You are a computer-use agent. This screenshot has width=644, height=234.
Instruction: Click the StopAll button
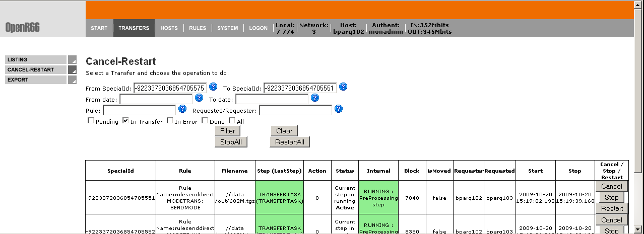(x=231, y=142)
